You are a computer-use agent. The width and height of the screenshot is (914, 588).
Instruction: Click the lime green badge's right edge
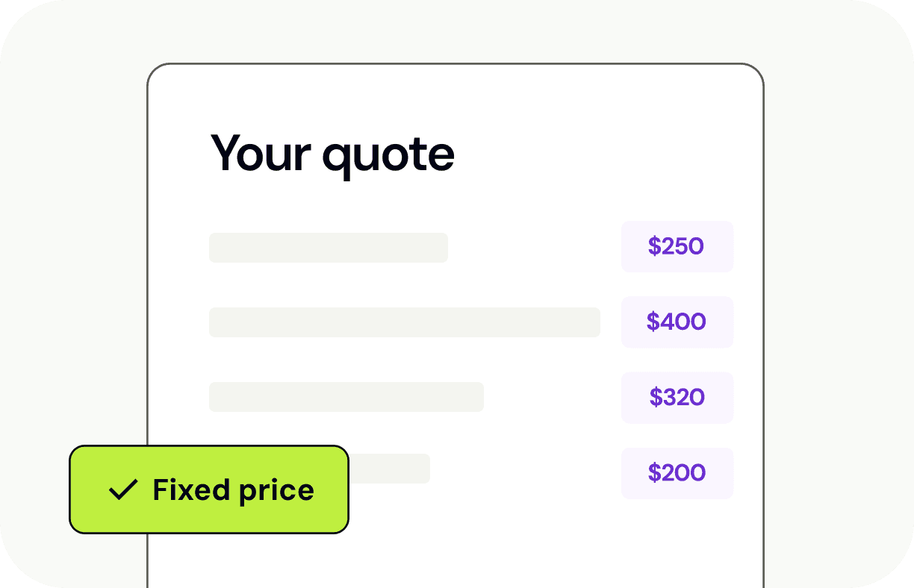tap(343, 490)
